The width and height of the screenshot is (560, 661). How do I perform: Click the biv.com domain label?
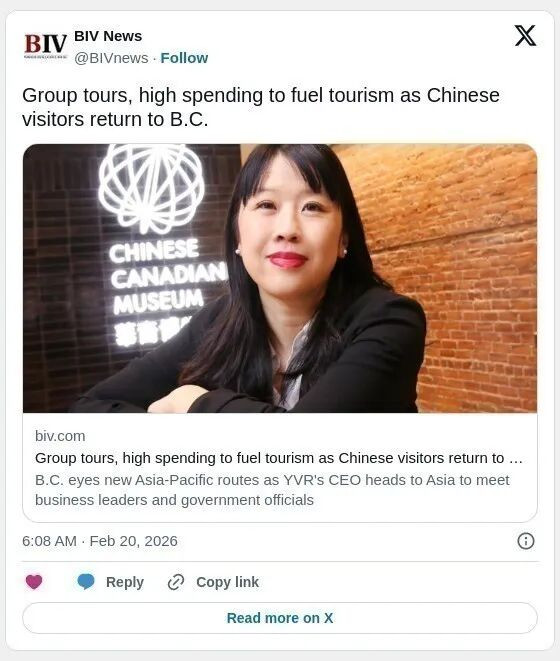point(60,436)
